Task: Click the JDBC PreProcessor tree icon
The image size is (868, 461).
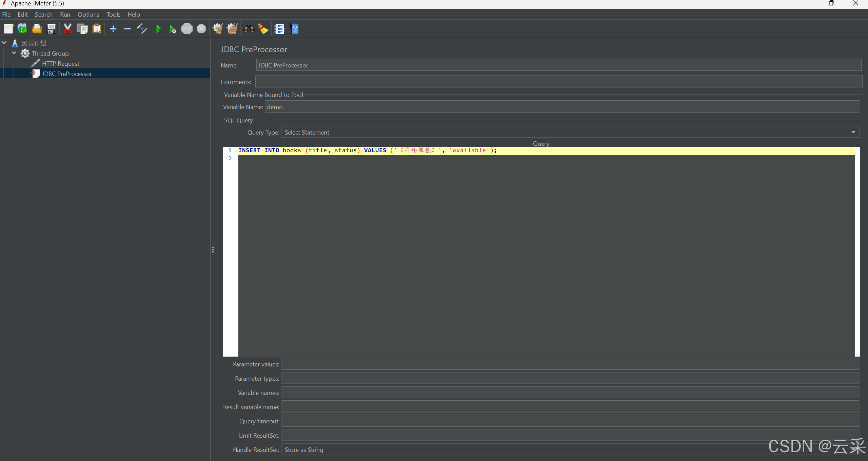Action: 35,74
